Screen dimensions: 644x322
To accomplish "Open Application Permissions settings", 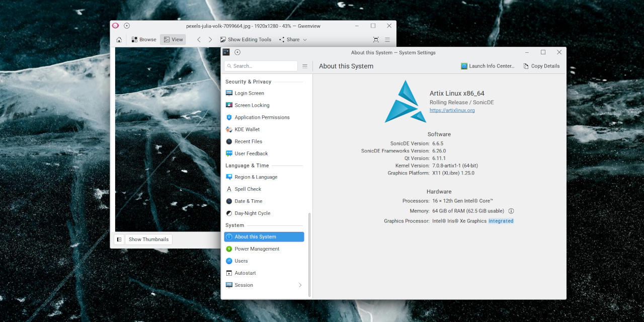I will pyautogui.click(x=264, y=117).
